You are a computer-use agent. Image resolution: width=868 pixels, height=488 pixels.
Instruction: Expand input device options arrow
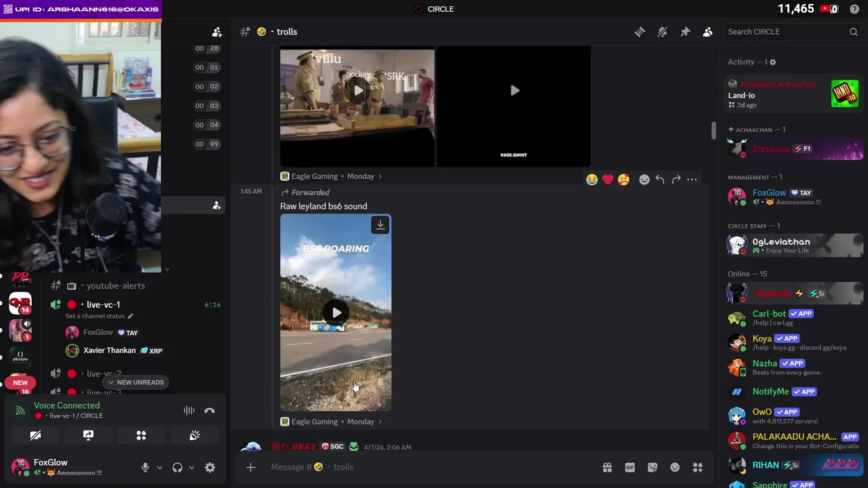point(159,468)
